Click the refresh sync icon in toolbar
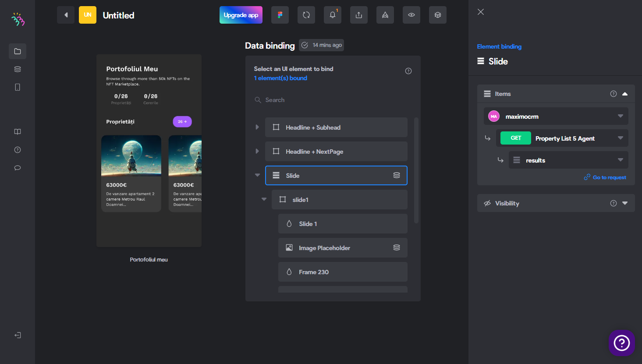Image resolution: width=642 pixels, height=364 pixels. (x=306, y=15)
